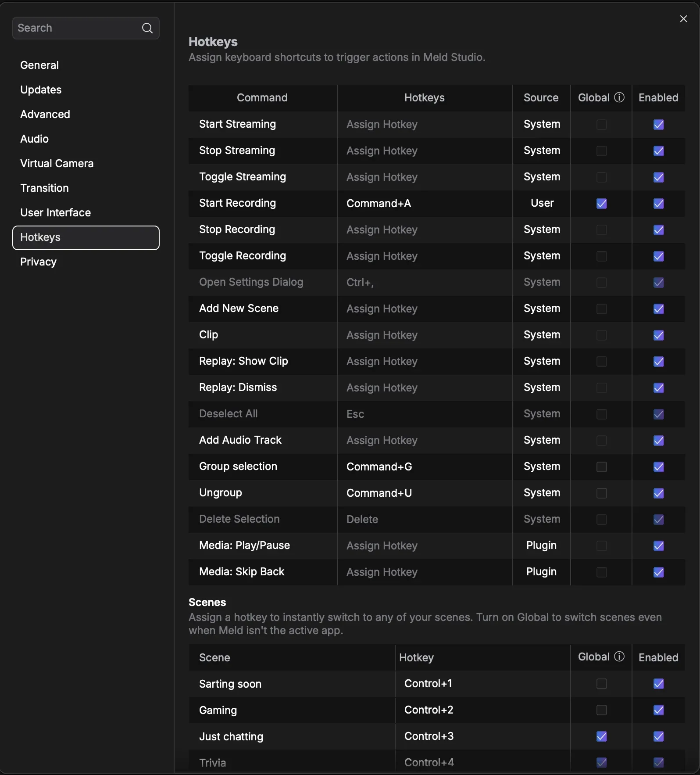Click into the Search field
Viewport: 700px width, 775px height.
(x=86, y=28)
